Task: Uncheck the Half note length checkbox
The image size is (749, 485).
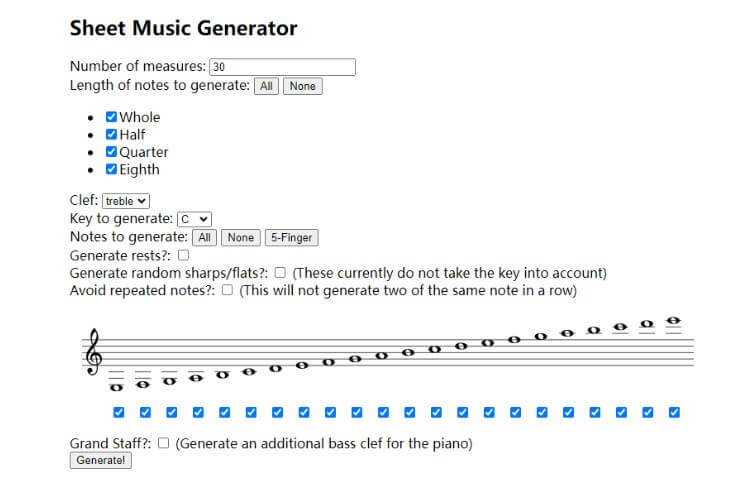Action: pos(112,135)
